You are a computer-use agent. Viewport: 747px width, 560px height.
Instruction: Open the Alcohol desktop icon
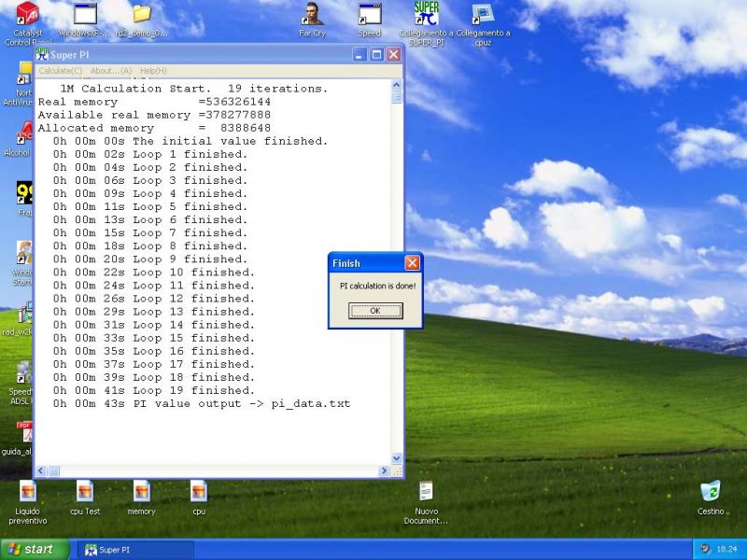coord(24,133)
